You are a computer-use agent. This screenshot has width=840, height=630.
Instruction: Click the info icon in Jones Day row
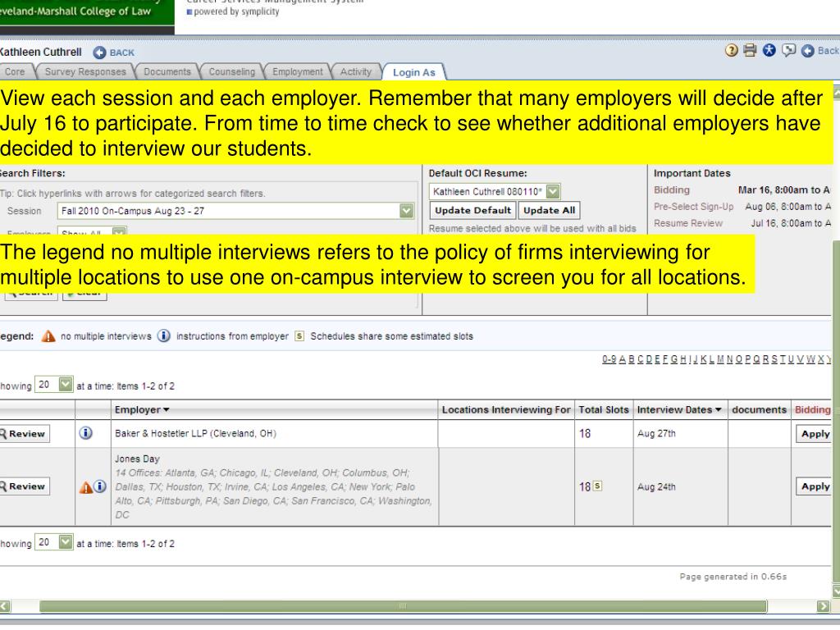tap(99, 486)
